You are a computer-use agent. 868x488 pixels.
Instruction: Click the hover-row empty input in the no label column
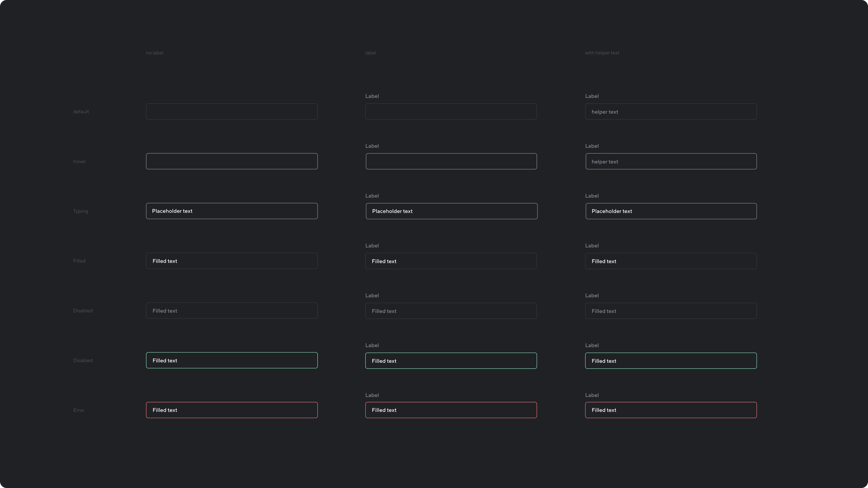coord(232,161)
